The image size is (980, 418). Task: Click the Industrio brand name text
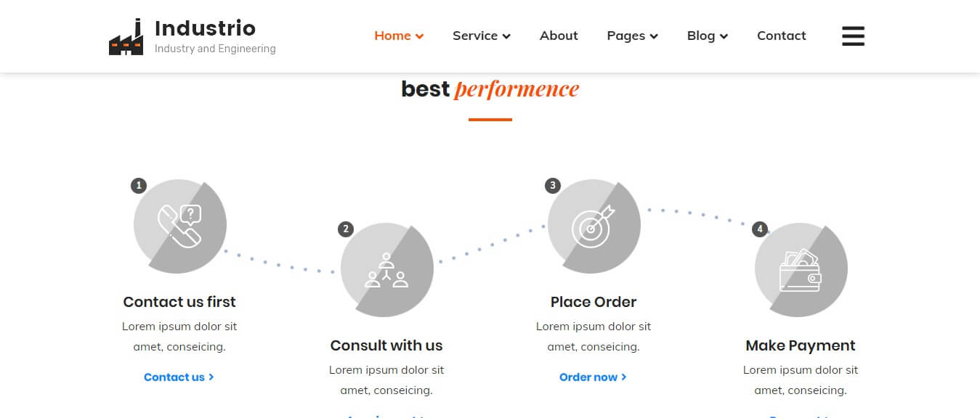click(205, 28)
